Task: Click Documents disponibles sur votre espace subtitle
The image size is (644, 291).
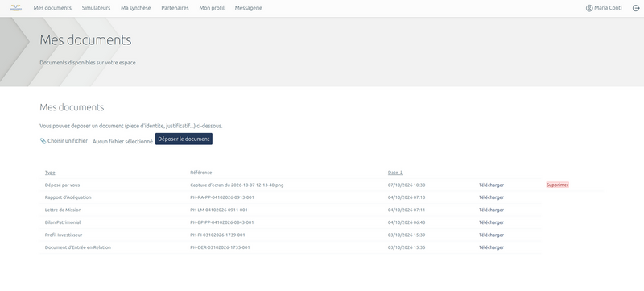Action: coord(88,63)
